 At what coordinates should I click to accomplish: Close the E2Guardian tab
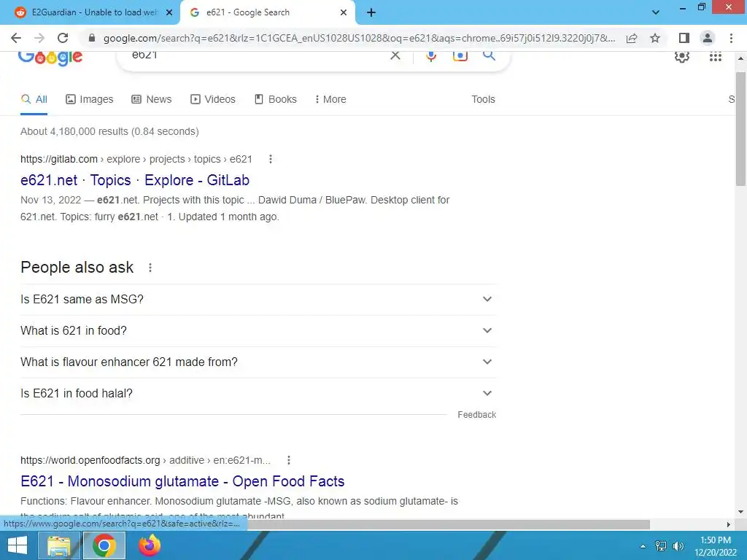click(169, 13)
